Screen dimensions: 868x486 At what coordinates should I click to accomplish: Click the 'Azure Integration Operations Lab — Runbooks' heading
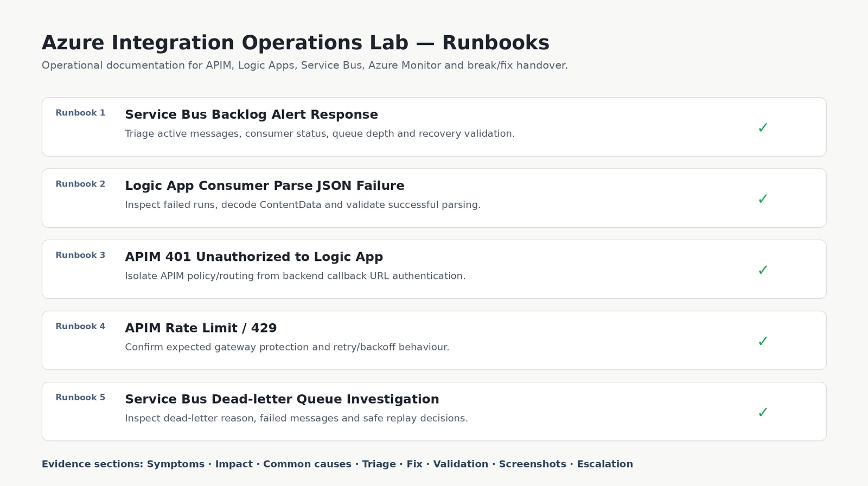pos(296,43)
